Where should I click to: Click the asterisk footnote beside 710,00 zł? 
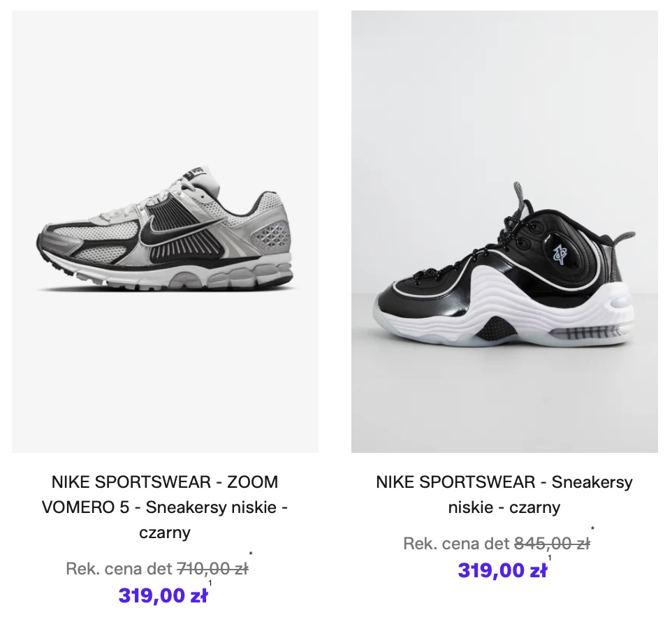(251, 555)
